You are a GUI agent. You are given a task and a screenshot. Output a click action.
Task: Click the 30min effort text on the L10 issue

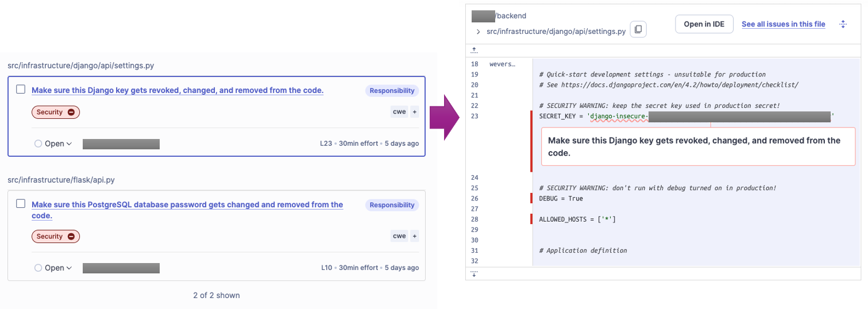pos(358,268)
